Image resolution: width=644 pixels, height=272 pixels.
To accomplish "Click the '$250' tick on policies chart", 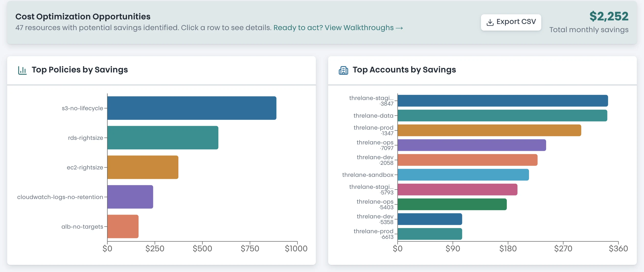I will point(155,249).
